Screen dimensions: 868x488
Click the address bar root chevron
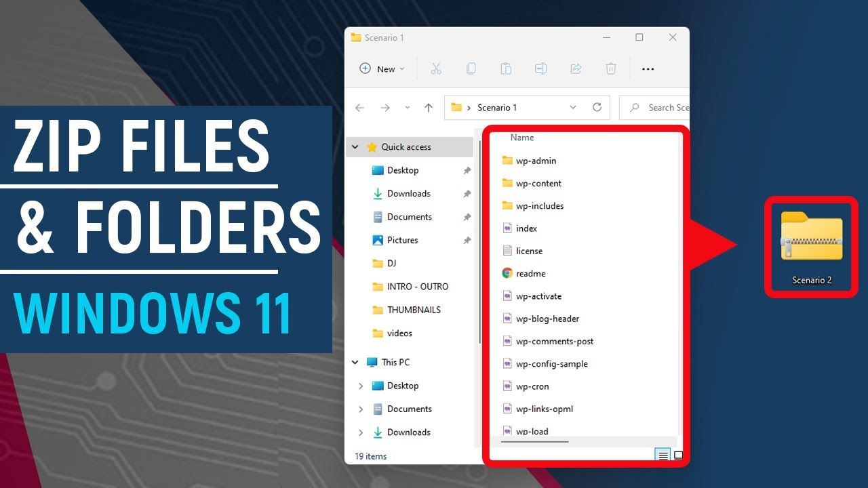click(x=469, y=108)
